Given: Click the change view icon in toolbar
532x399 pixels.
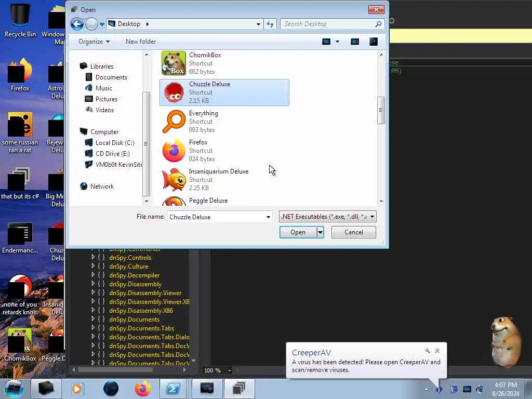Looking at the screenshot, I should click(326, 42).
